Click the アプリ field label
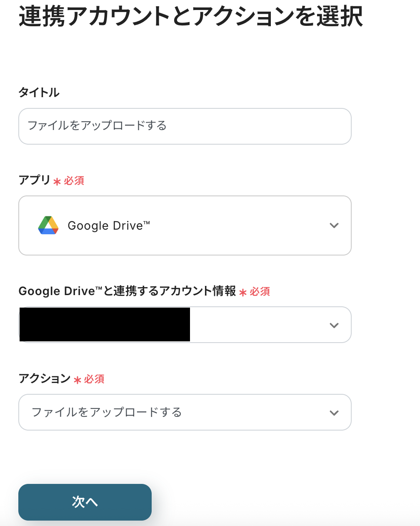This screenshot has width=420, height=526. (x=35, y=180)
